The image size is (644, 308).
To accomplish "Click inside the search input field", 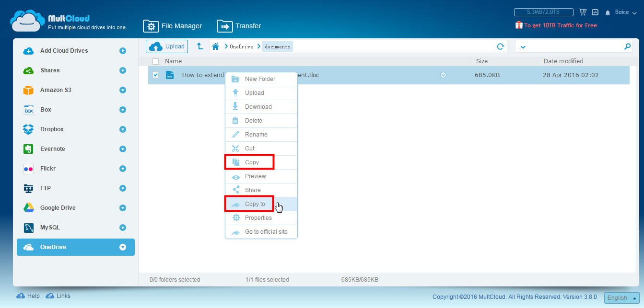I will pyautogui.click(x=574, y=46).
